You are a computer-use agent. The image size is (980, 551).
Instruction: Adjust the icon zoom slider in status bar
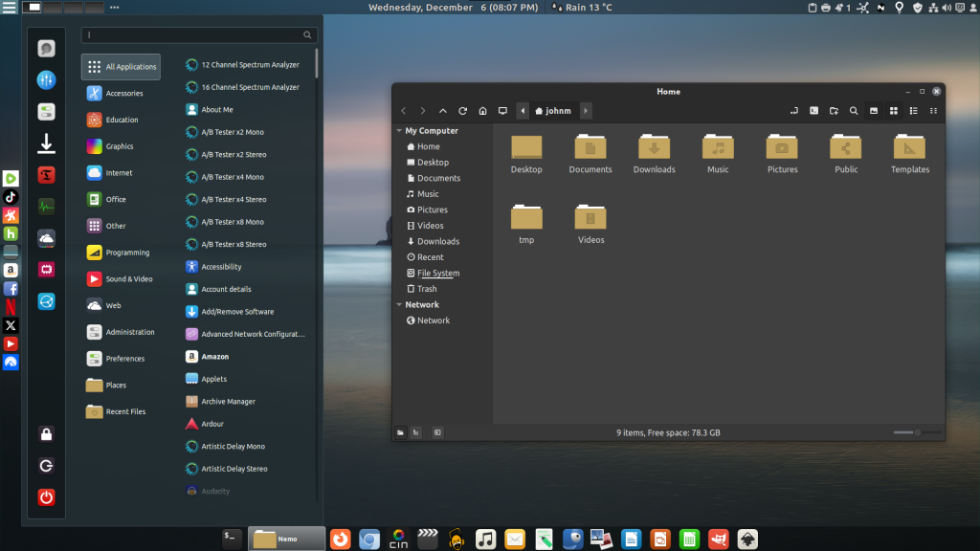pos(916,432)
